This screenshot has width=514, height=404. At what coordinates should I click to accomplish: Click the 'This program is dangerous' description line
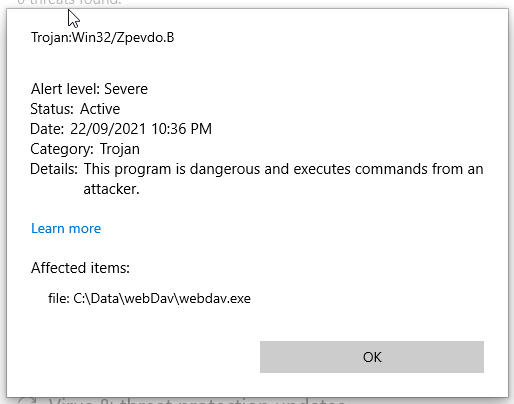tap(283, 169)
